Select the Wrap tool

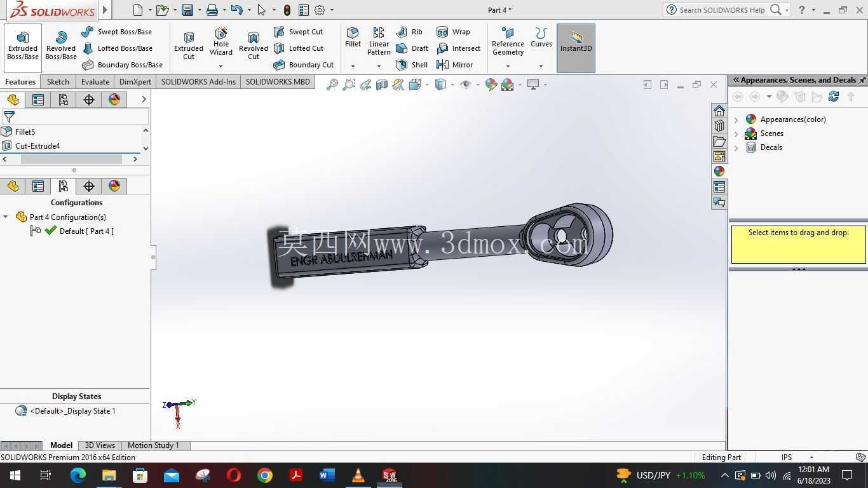coord(453,32)
